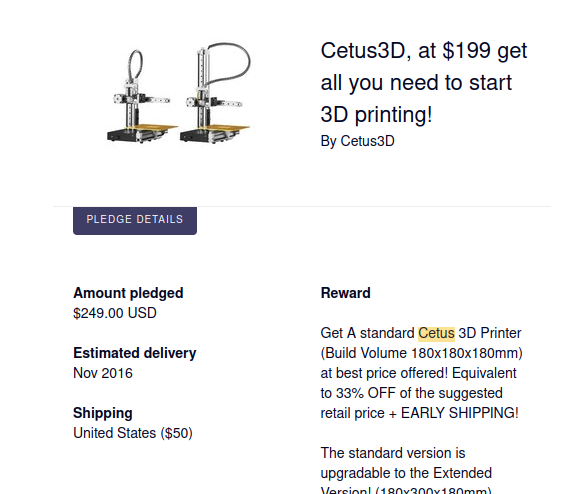Open the Cetus3D project title link
The image size is (584, 494).
click(x=424, y=82)
